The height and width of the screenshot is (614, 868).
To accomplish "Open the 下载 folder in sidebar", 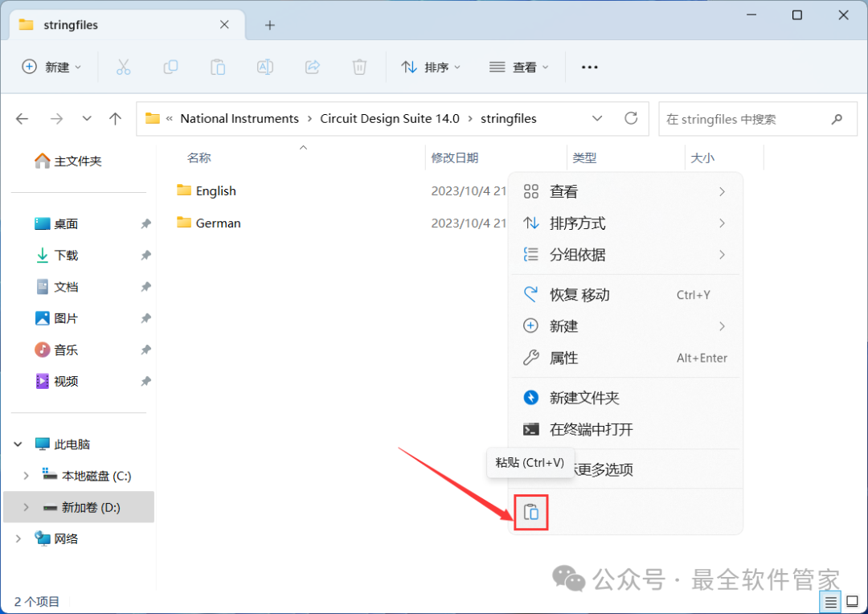I will (x=66, y=256).
